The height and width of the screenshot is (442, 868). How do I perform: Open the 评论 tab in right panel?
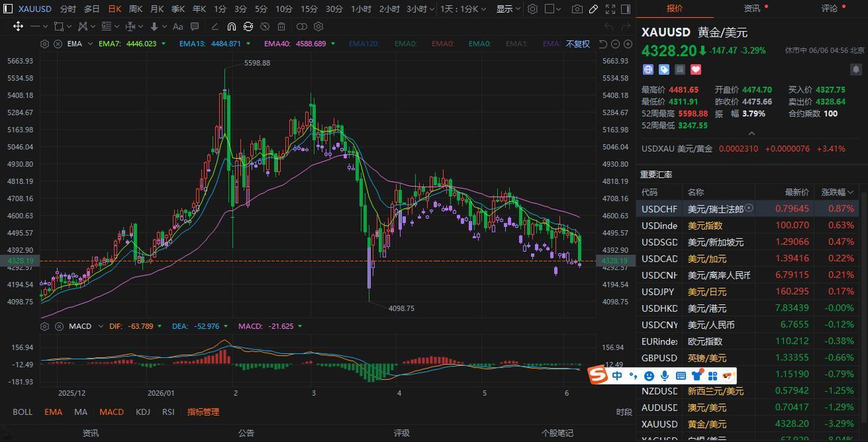tap(829, 9)
